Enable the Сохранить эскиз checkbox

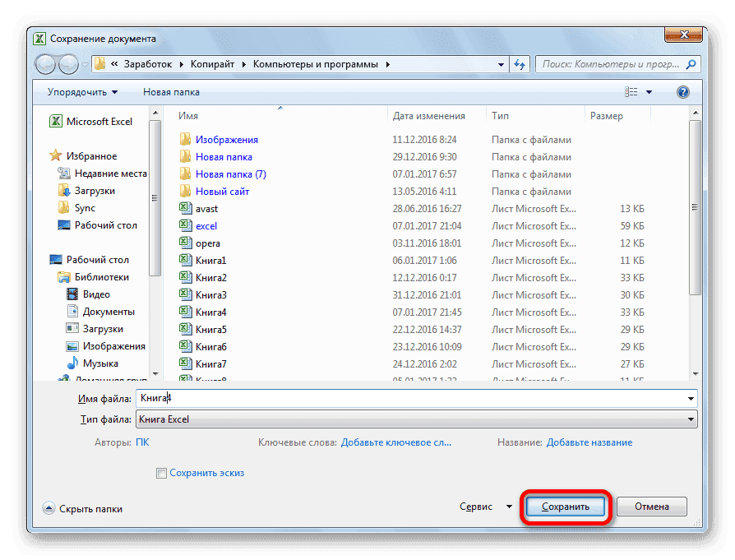tap(162, 473)
